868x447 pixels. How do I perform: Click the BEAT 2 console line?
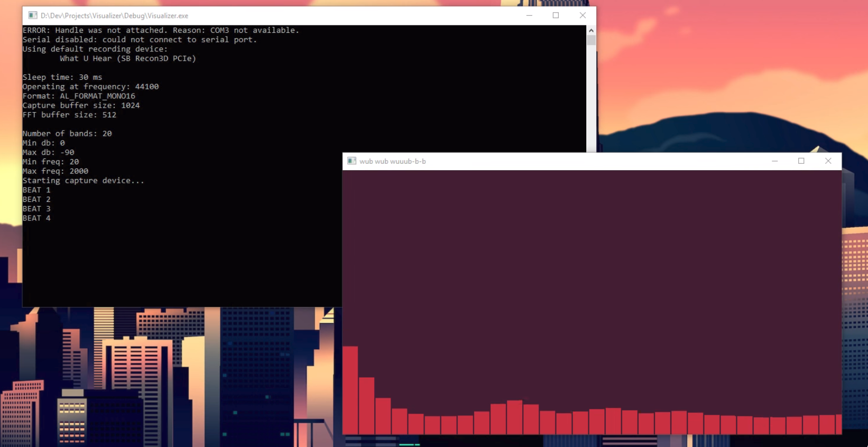pos(36,199)
